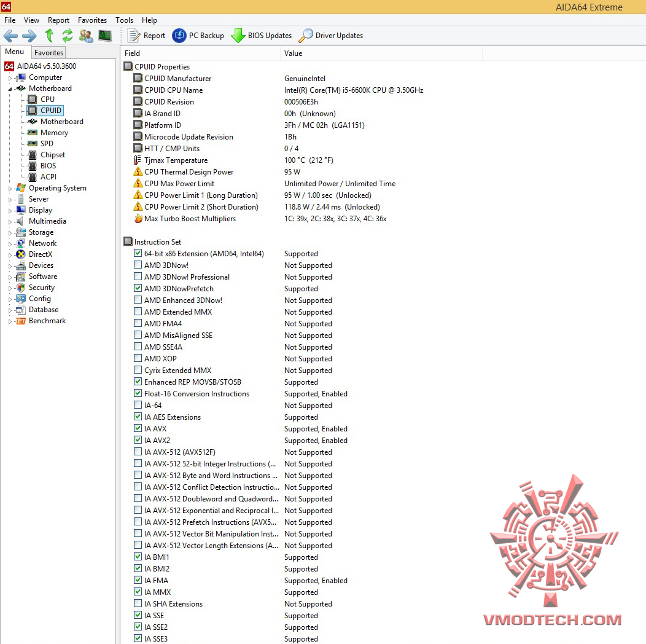The height and width of the screenshot is (644, 646).
Task: Click the CPUID CPU Name value text
Action: (x=354, y=90)
